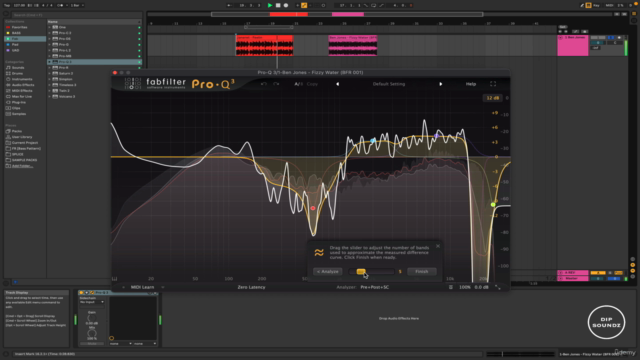Viewport: 640px width, 360px height.
Task: Select the Favorites collection
Action: pyautogui.click(x=19, y=27)
